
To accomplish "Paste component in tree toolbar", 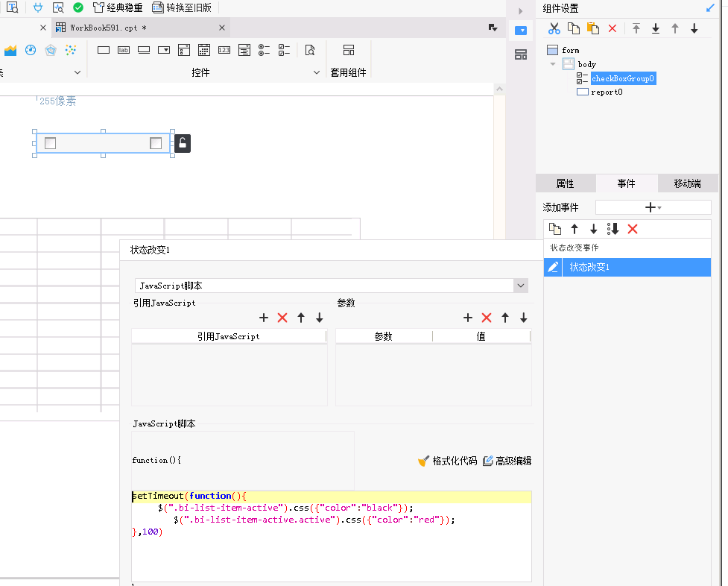I will [x=593, y=29].
